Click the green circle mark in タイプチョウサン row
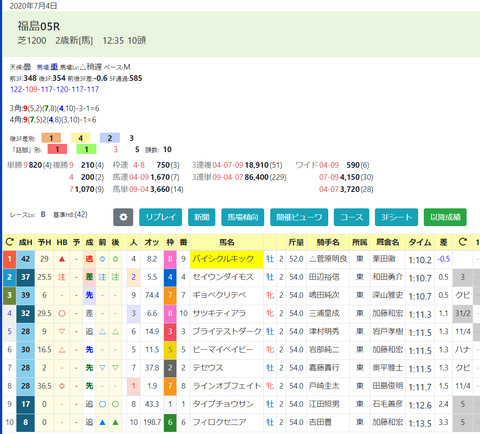Screen dimensions: 480x434 (x=115, y=404)
